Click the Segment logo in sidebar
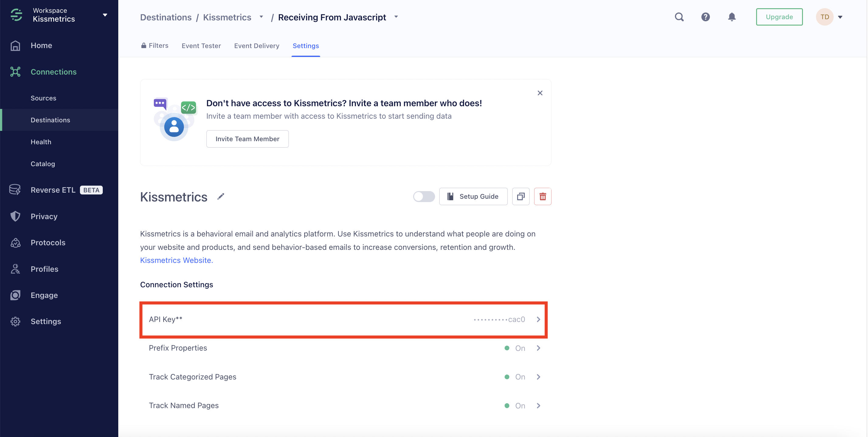This screenshot has height=437, width=868. [16, 15]
